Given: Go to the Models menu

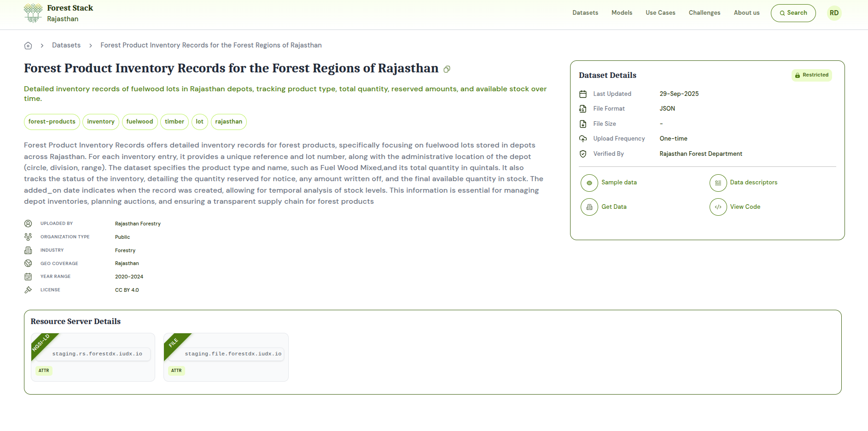Looking at the screenshot, I should 622,13.
